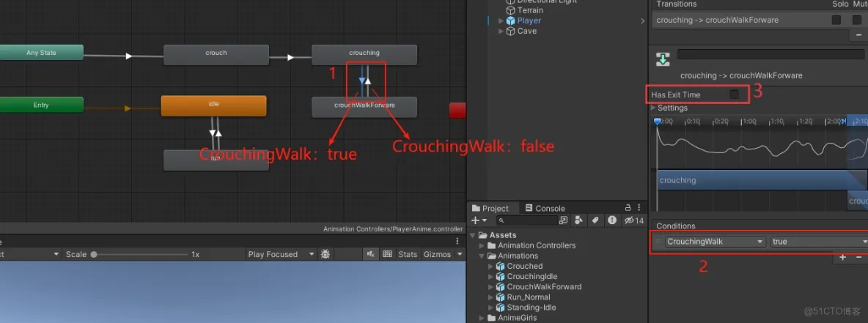The width and height of the screenshot is (868, 323).
Task: Open the Play Focused dropdown
Action: (282, 254)
